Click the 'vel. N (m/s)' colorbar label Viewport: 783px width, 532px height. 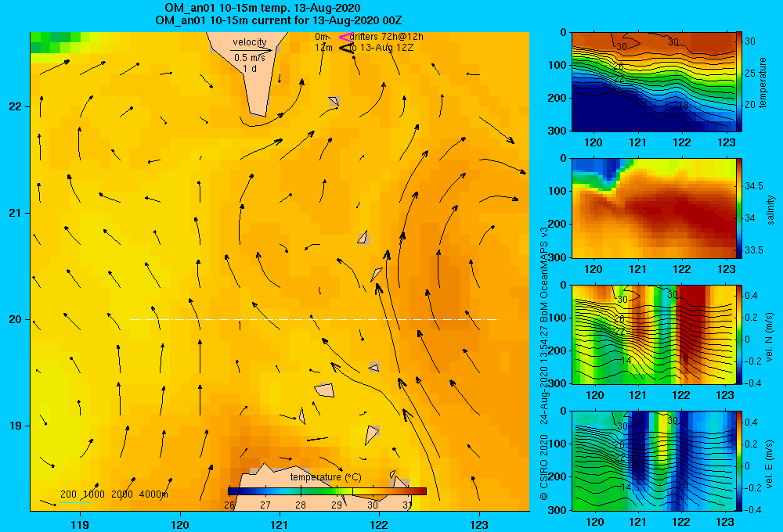click(770, 337)
